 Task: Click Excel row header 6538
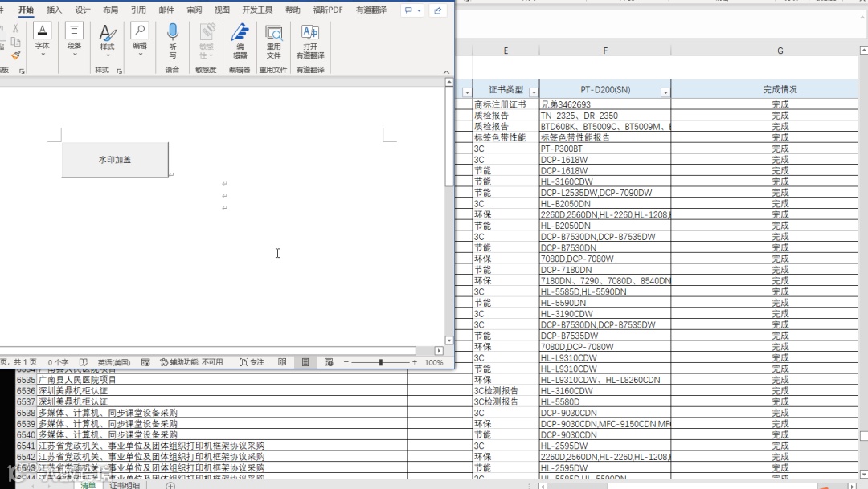(x=26, y=413)
